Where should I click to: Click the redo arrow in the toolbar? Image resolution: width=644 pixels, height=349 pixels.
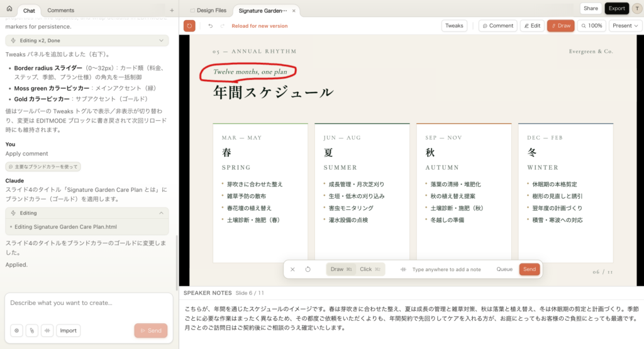pos(222,26)
